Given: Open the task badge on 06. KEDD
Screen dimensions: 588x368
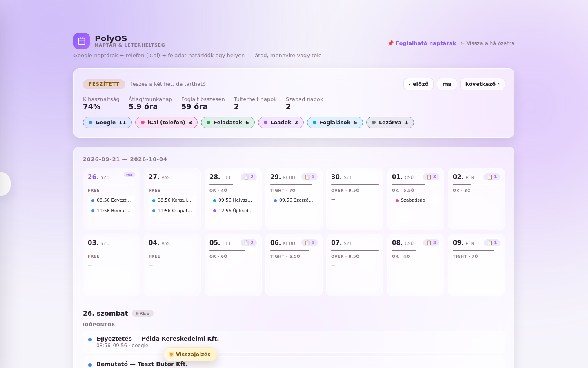Looking at the screenshot, I should [310, 243].
